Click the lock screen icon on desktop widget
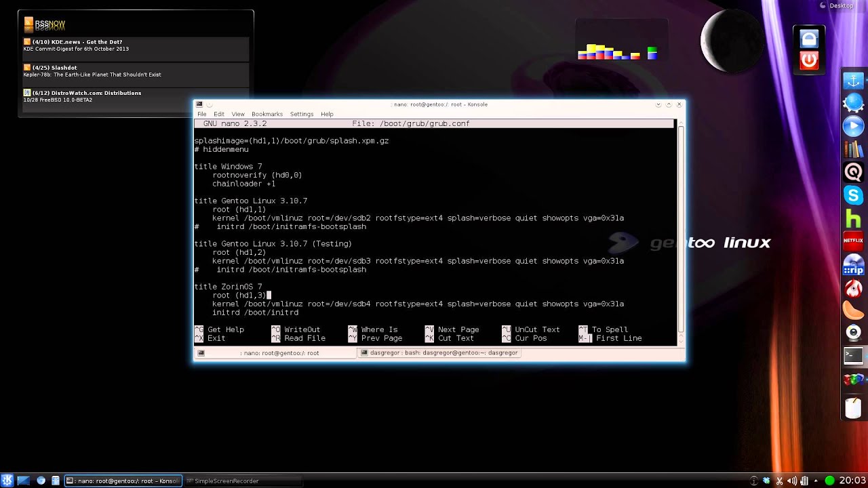Viewport: 868px width, 488px height. click(x=809, y=39)
